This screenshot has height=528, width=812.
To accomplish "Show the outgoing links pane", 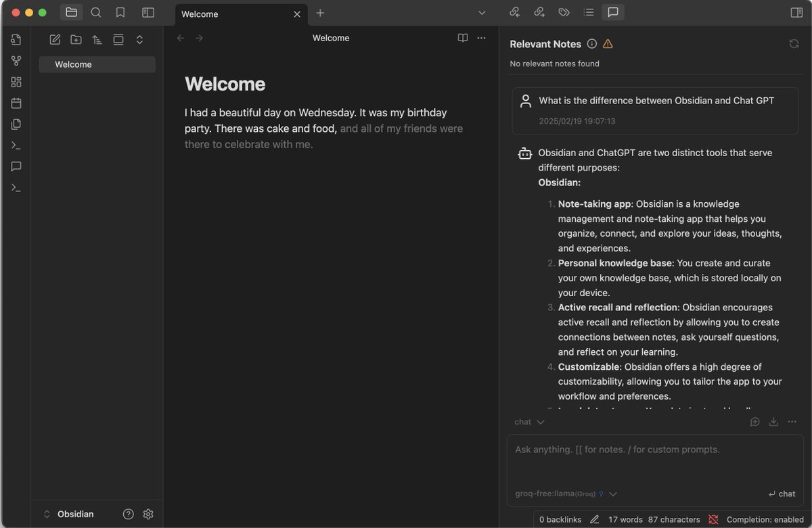I will tap(539, 12).
